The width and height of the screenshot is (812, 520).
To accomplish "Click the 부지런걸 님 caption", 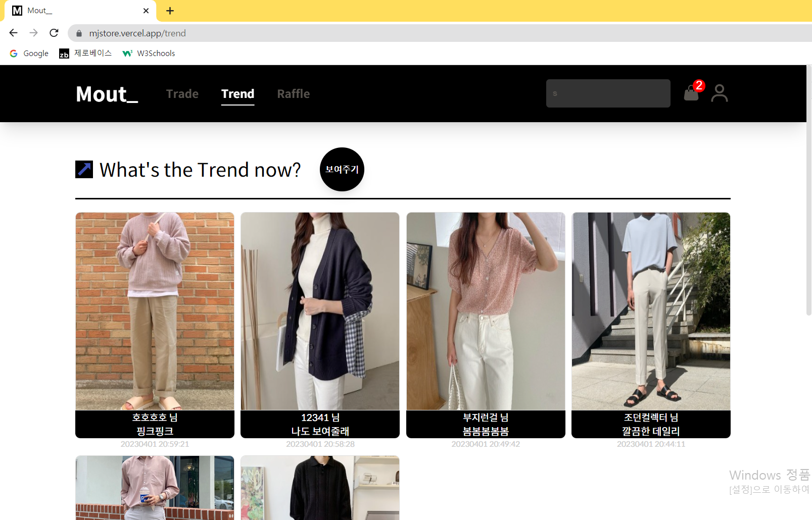I will (x=486, y=418).
